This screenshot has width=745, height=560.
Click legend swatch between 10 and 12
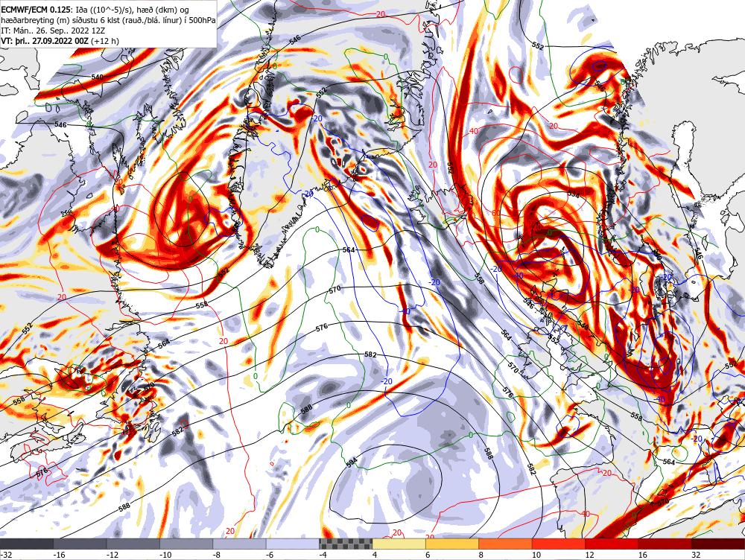559,544
